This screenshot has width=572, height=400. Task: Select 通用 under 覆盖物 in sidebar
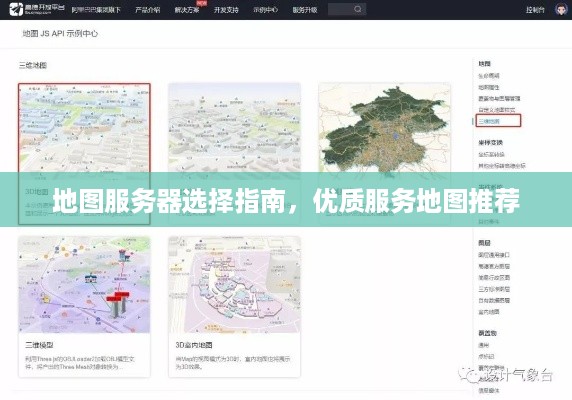pyautogui.click(x=484, y=345)
